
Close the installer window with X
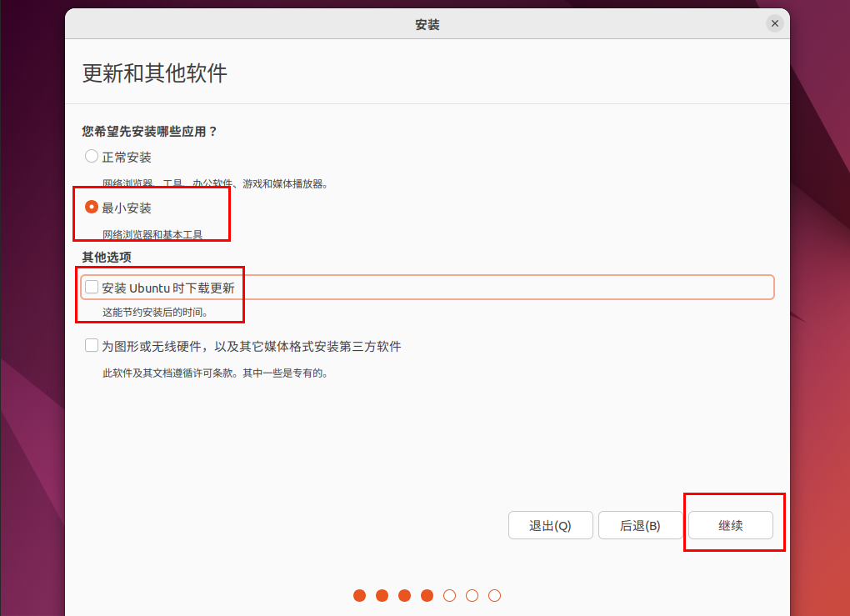coord(775,23)
